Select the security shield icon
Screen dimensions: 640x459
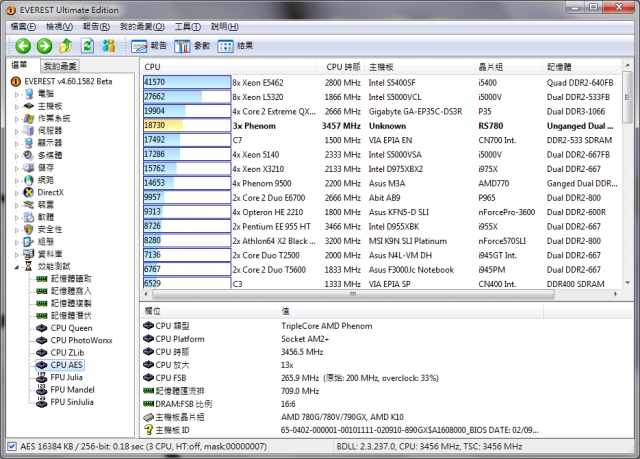[29, 229]
